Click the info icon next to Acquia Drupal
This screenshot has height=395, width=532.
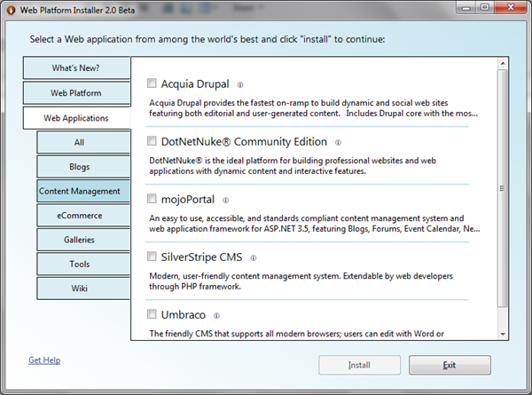coord(240,85)
